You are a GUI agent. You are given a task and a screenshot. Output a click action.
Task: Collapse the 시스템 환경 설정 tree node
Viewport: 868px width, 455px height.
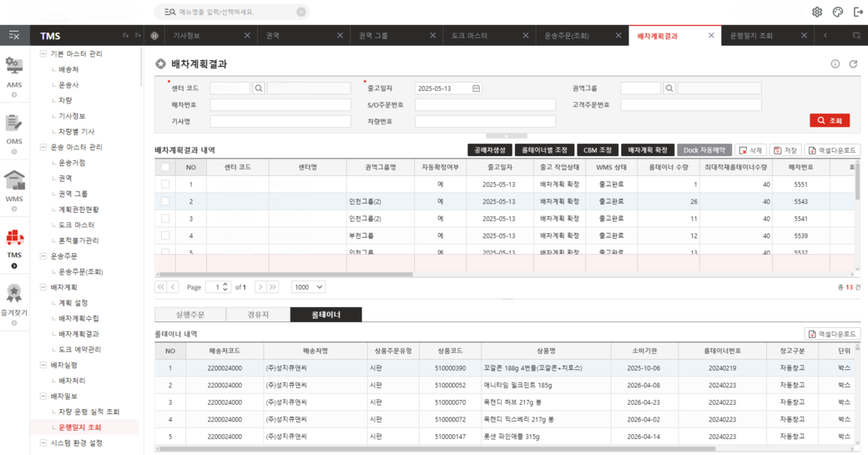[x=43, y=442]
